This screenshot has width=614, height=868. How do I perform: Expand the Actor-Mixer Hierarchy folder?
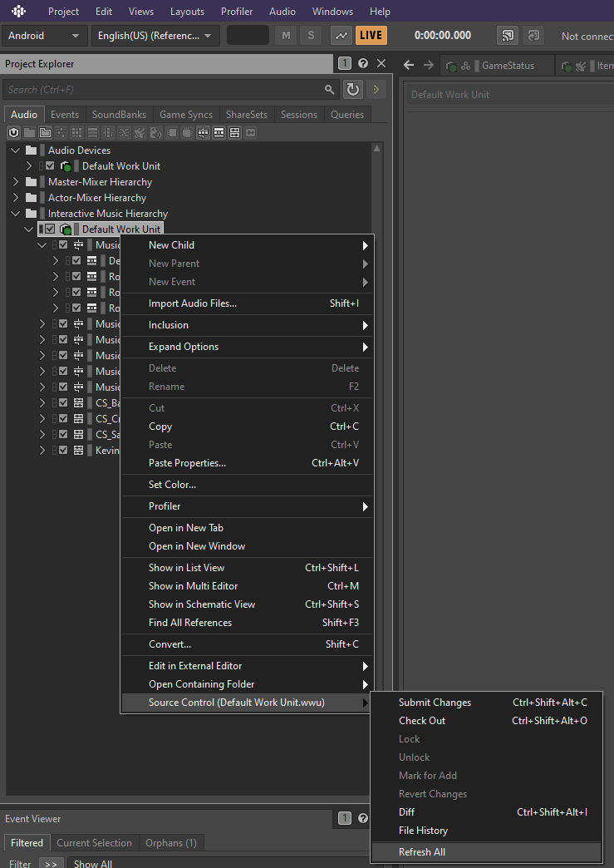(16, 198)
